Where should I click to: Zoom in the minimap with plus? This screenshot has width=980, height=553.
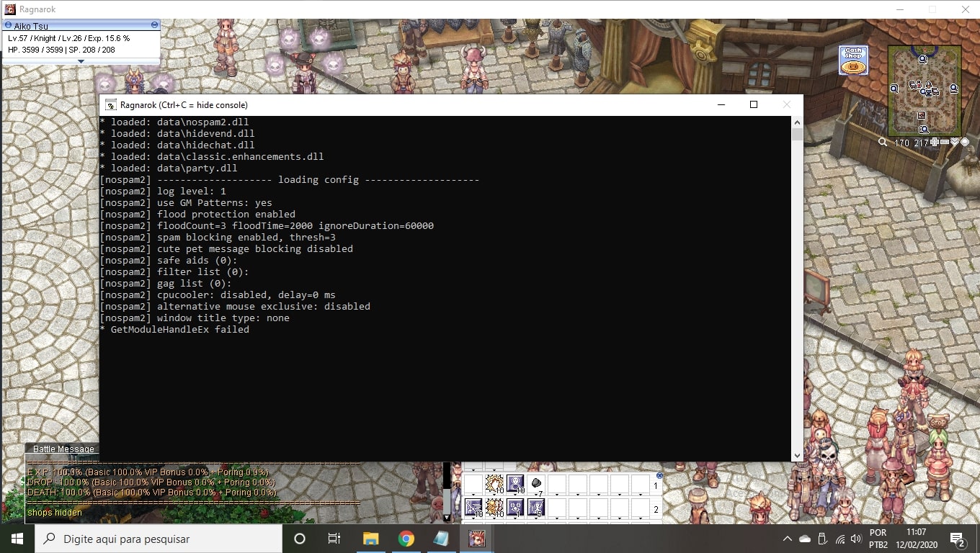pos(935,143)
